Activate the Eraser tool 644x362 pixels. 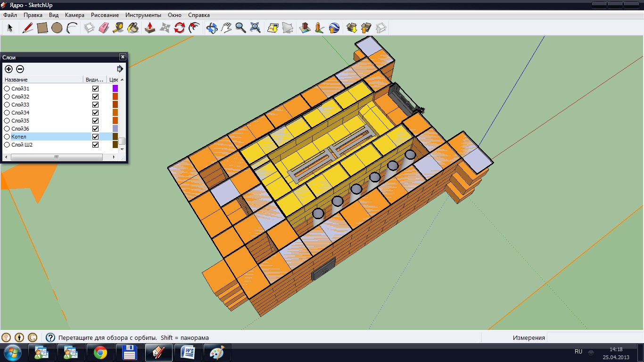click(104, 28)
